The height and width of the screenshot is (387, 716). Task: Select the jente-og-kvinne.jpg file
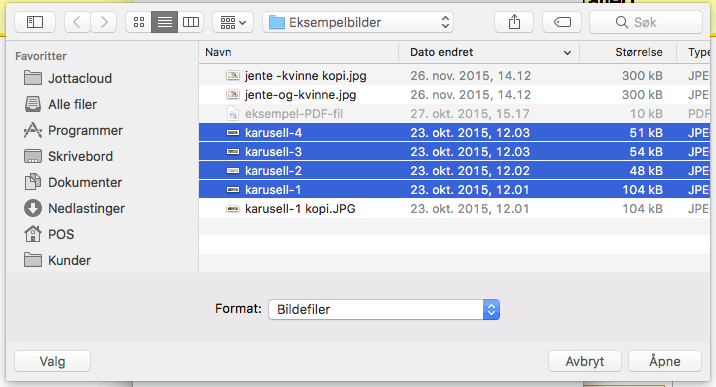[454, 95]
